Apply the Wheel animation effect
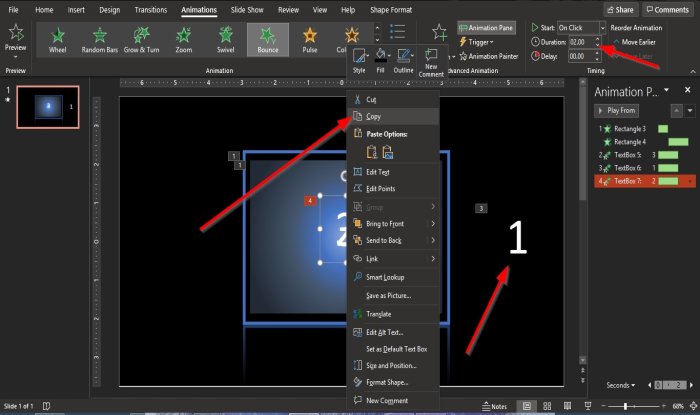 click(x=57, y=42)
